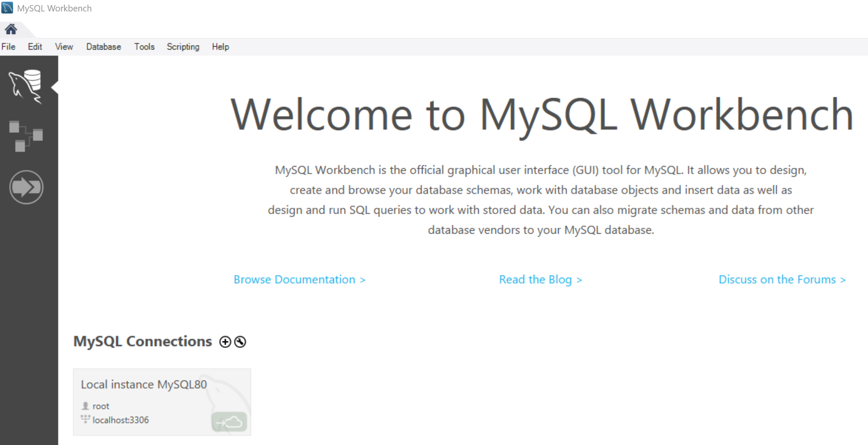Open the Edit menu
The width and height of the screenshot is (868, 445).
point(35,47)
